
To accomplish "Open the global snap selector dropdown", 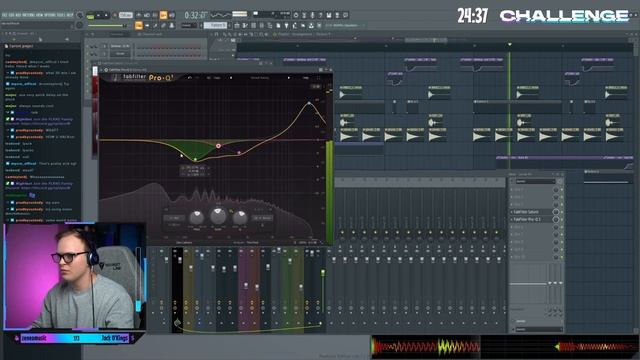I will (x=188, y=25).
